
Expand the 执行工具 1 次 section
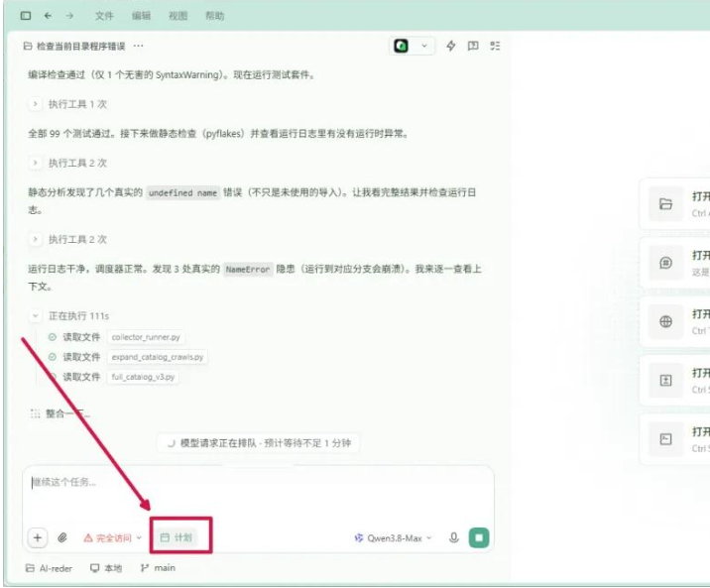pyautogui.click(x=36, y=104)
